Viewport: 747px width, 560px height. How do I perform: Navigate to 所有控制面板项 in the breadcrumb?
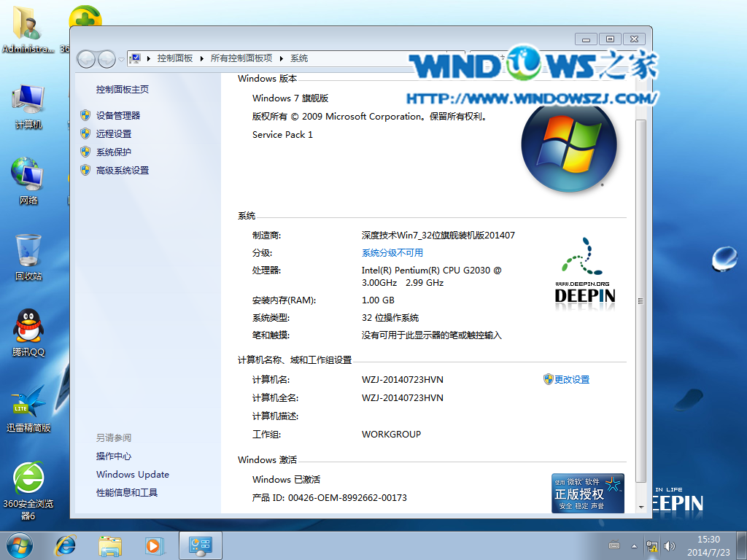(x=242, y=58)
